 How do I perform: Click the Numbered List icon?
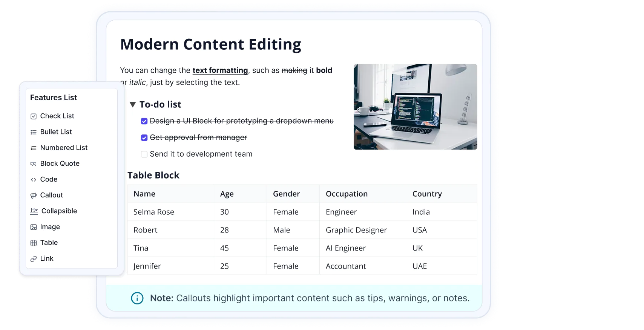[x=34, y=148]
